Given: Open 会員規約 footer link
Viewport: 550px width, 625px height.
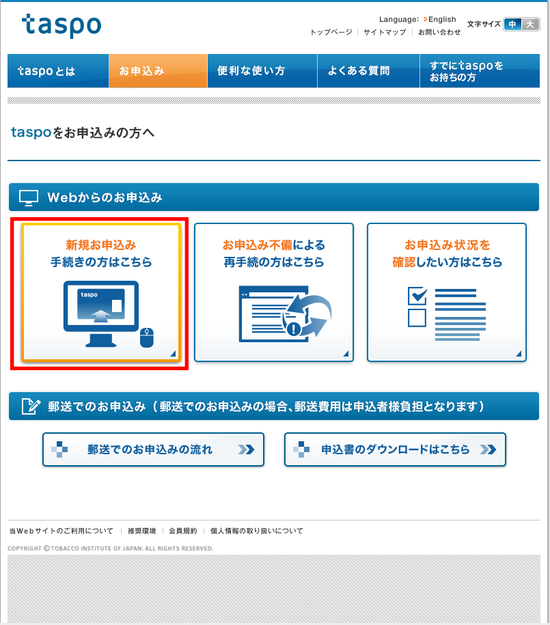Looking at the screenshot, I should click(183, 531).
